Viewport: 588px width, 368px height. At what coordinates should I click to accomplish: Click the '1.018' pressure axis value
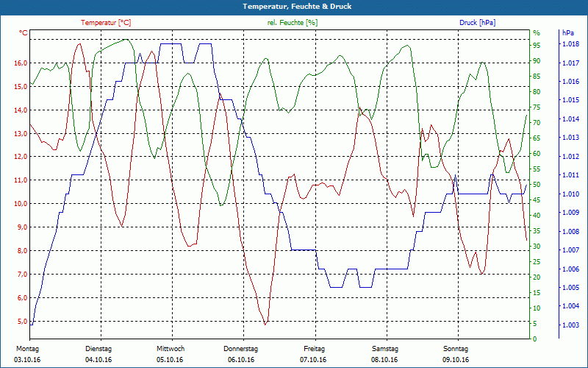click(570, 44)
